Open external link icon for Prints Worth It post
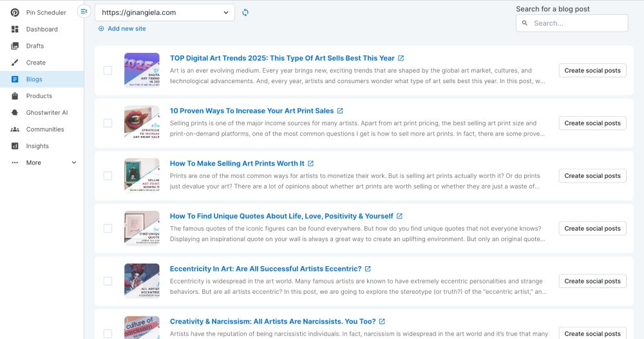 (310, 164)
